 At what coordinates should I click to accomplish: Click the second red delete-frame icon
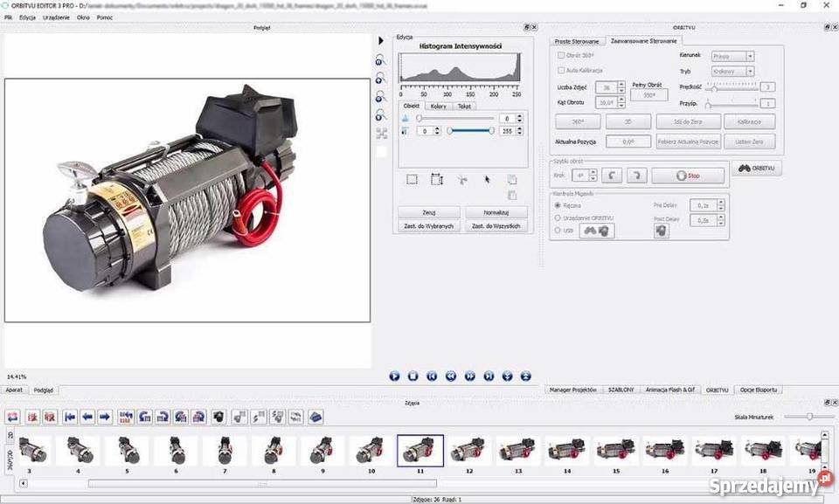coord(50,417)
